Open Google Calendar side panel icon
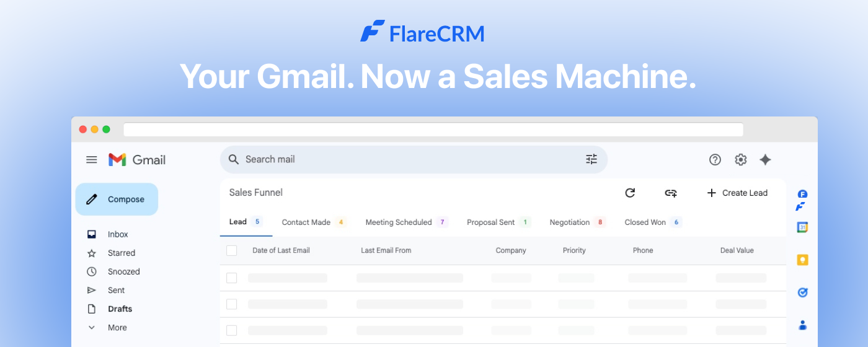Viewport: 868px width, 347px height. coord(802,227)
